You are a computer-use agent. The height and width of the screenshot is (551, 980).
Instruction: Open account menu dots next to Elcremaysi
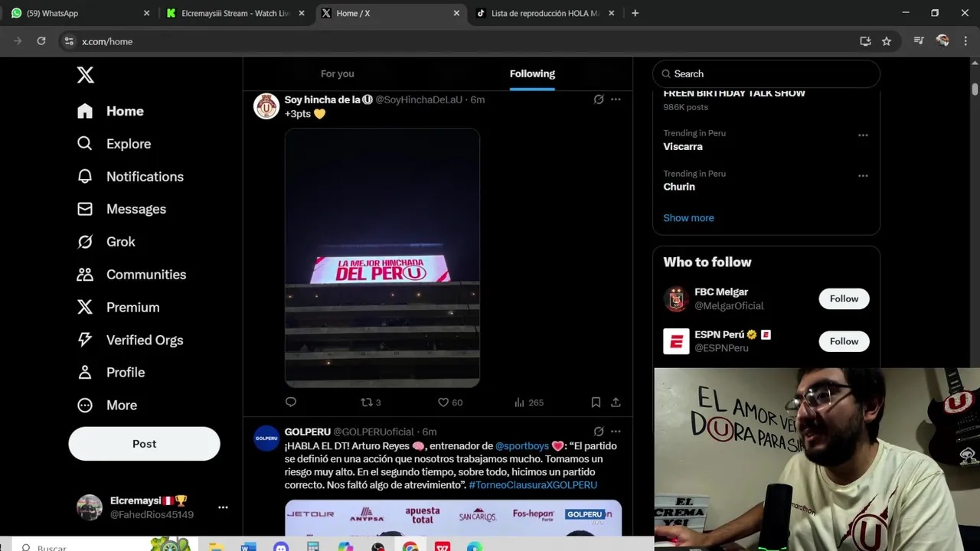[223, 507]
